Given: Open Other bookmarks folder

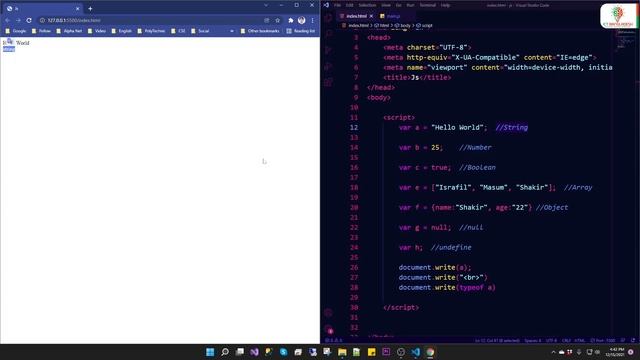Looking at the screenshot, I should pyautogui.click(x=260, y=31).
